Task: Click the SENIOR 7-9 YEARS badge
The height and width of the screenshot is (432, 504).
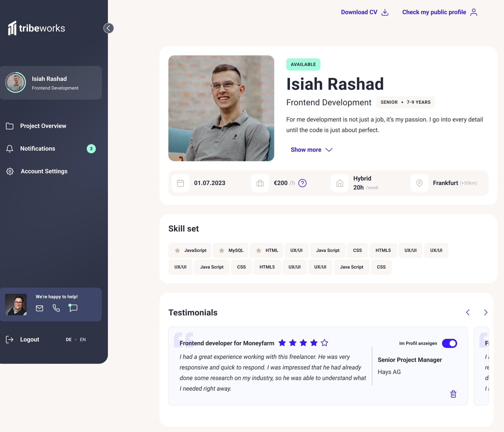Action: (406, 102)
